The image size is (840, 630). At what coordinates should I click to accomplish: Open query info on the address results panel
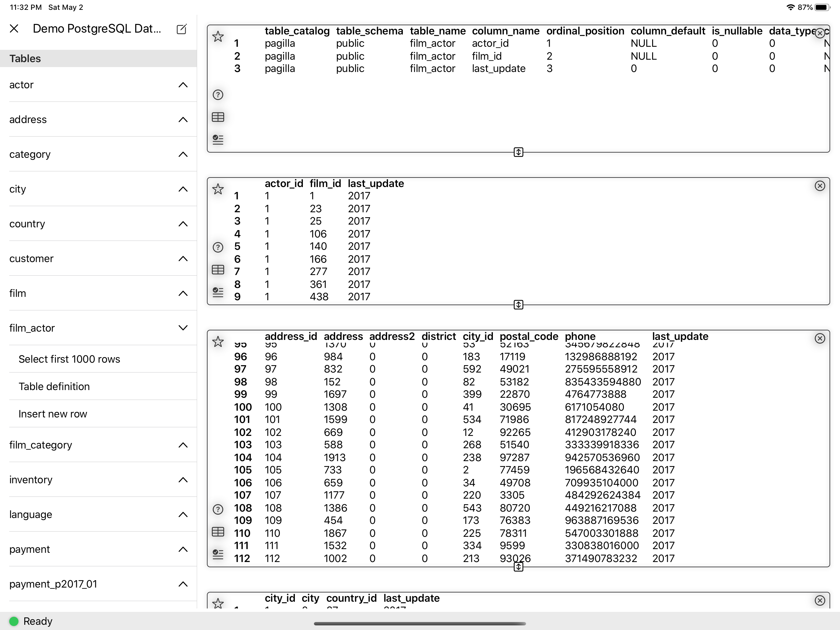218,509
